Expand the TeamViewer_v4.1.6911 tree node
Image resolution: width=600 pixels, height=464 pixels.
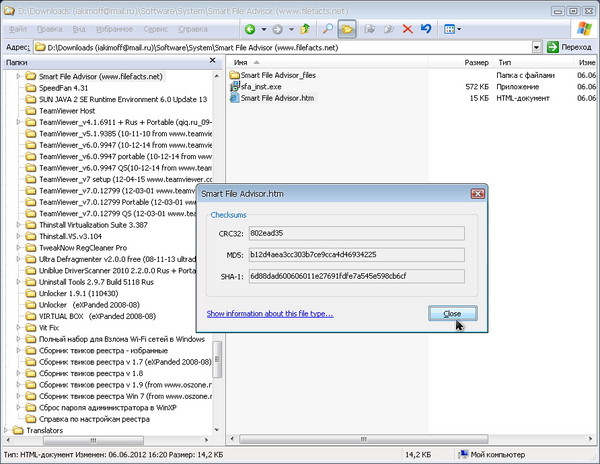(18, 122)
